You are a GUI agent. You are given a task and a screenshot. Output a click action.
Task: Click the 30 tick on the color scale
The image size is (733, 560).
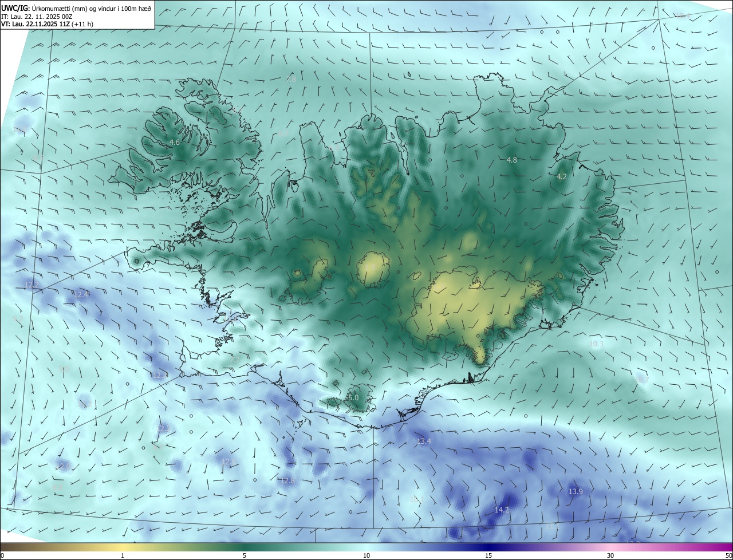(x=610, y=556)
